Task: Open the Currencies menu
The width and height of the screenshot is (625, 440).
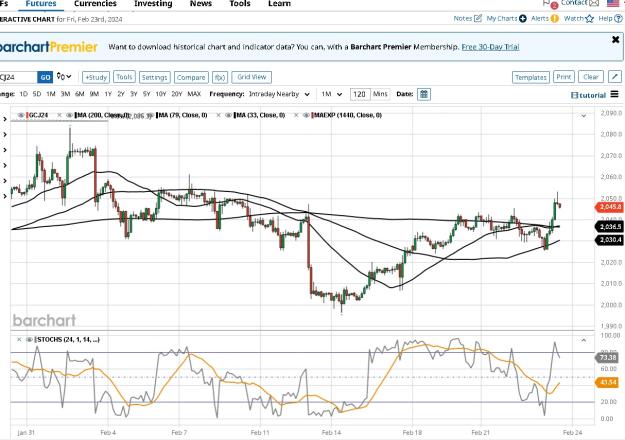Action: (95, 4)
